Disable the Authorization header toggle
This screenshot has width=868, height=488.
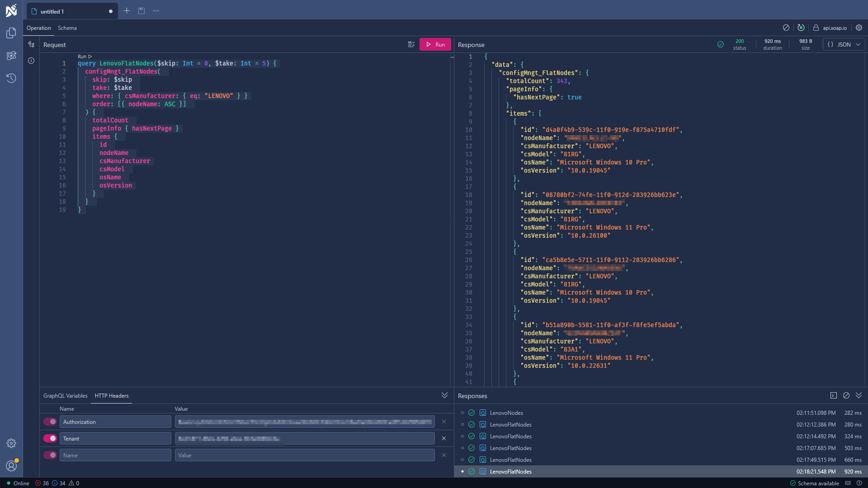tap(50, 421)
